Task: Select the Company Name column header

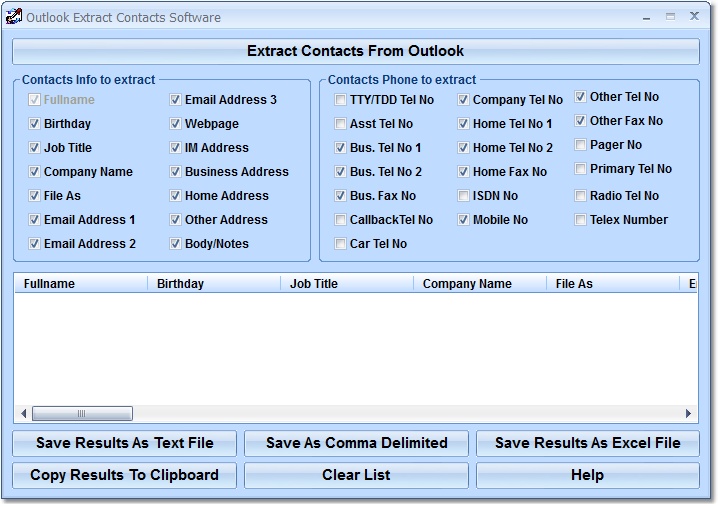Action: pos(479,284)
